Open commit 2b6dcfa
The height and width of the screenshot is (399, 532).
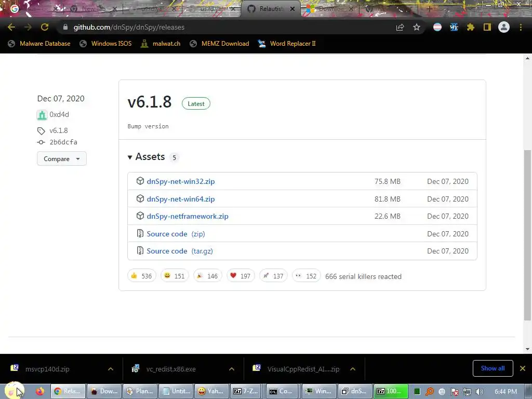point(63,142)
